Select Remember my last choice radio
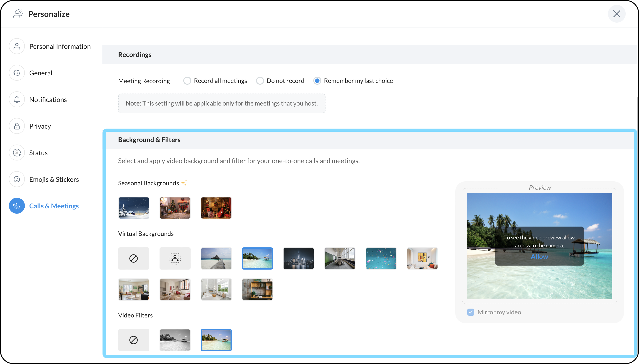The height and width of the screenshot is (364, 639). [x=317, y=81]
